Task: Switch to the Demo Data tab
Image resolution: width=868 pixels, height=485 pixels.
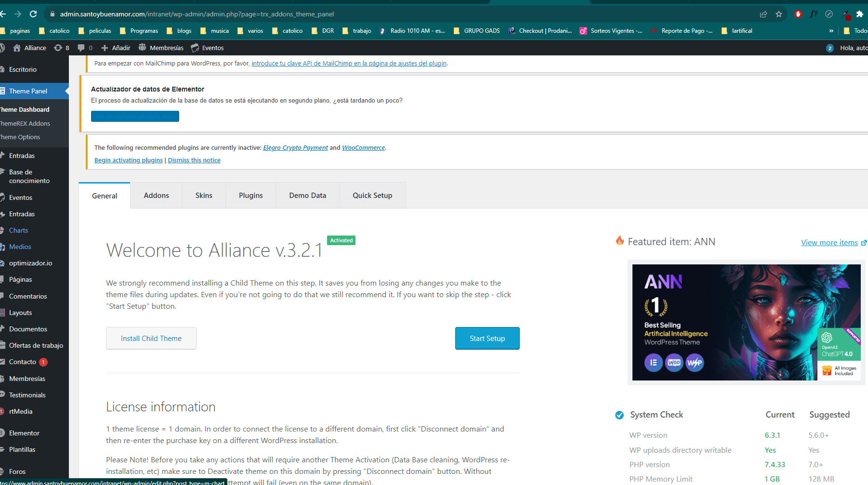Action: 308,196
